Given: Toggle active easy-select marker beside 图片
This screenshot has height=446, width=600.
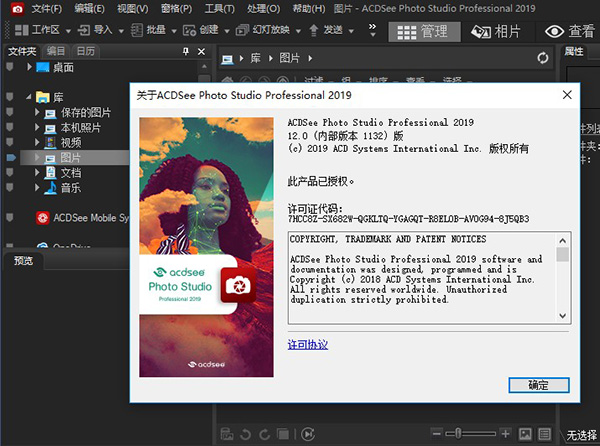Looking at the screenshot, I should (11, 157).
